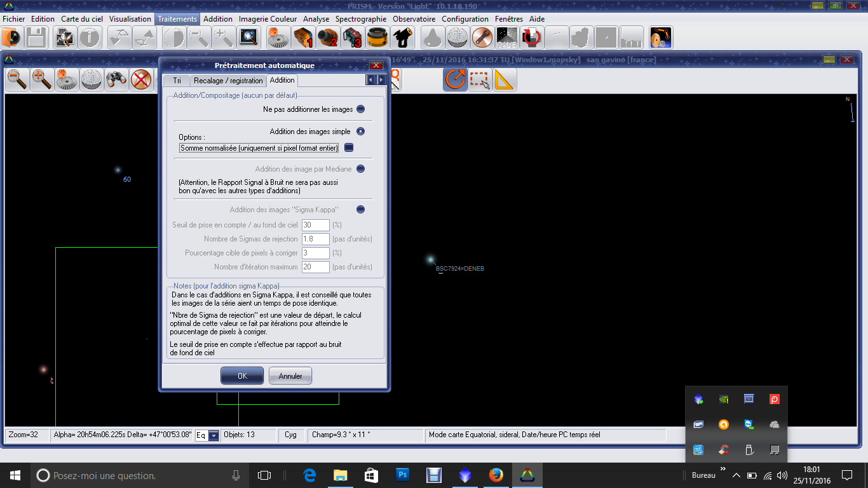
Task: Open the Eq coordinate system dropdown
Action: click(x=214, y=435)
